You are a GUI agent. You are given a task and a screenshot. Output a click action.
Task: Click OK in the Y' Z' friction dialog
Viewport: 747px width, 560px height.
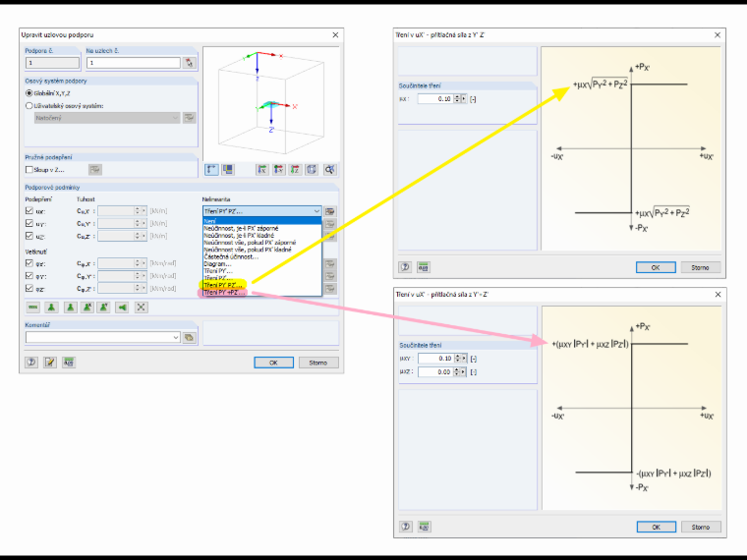[656, 267]
